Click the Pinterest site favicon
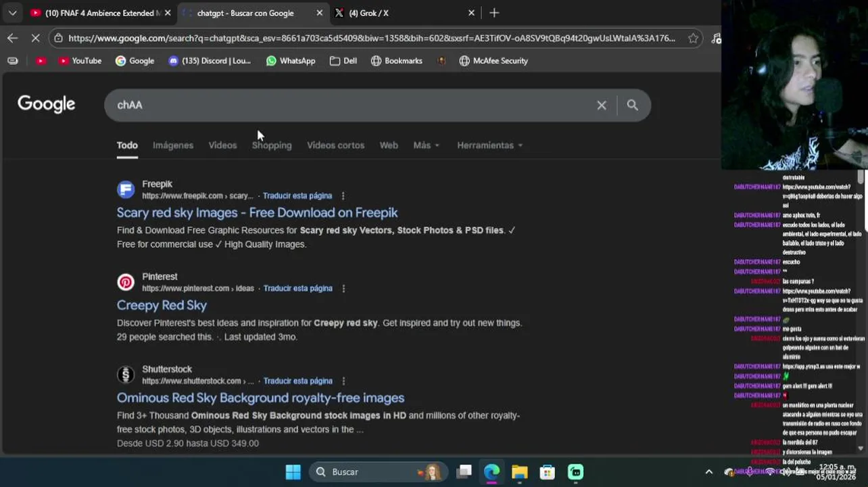Image resolution: width=868 pixels, height=487 pixels. tap(126, 282)
